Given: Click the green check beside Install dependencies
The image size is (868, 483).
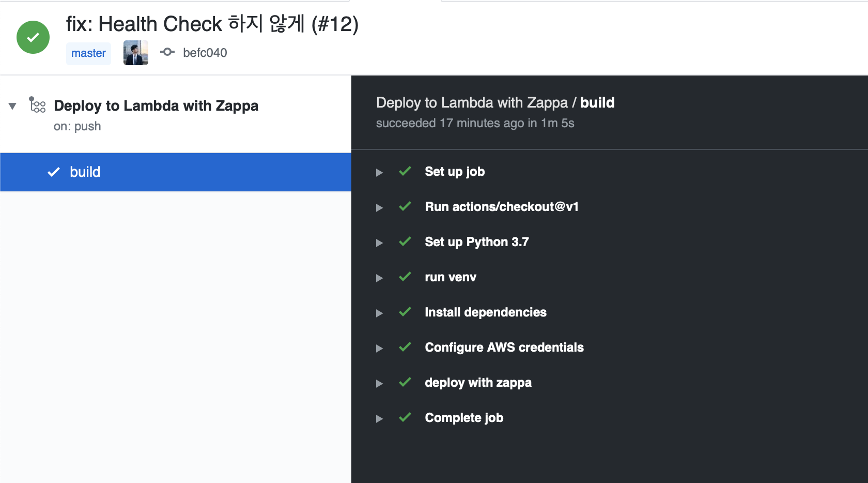Looking at the screenshot, I should pyautogui.click(x=405, y=312).
